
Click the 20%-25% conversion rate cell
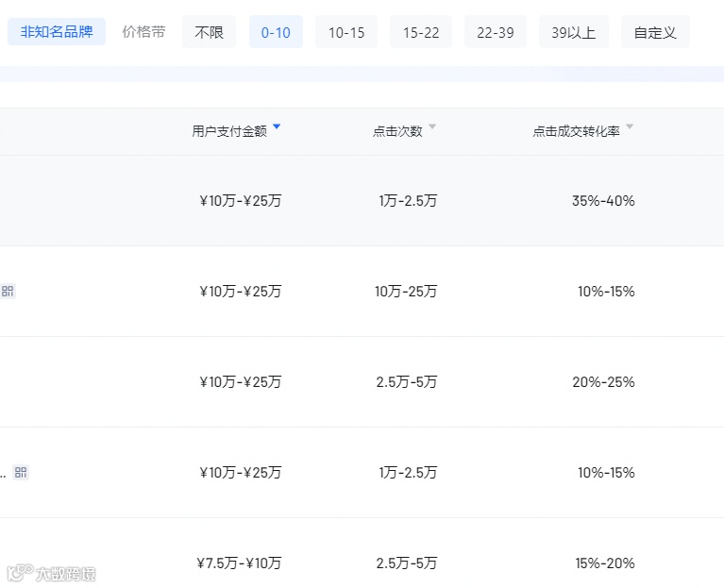(x=603, y=381)
